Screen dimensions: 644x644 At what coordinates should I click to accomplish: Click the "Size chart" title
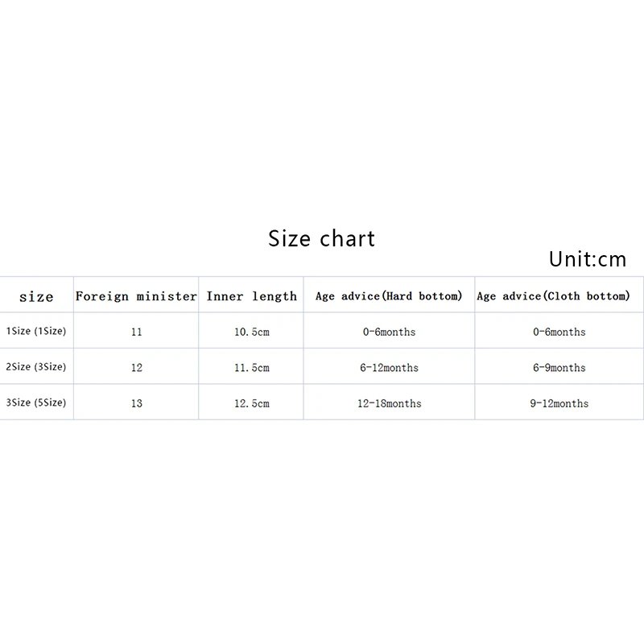click(321, 239)
